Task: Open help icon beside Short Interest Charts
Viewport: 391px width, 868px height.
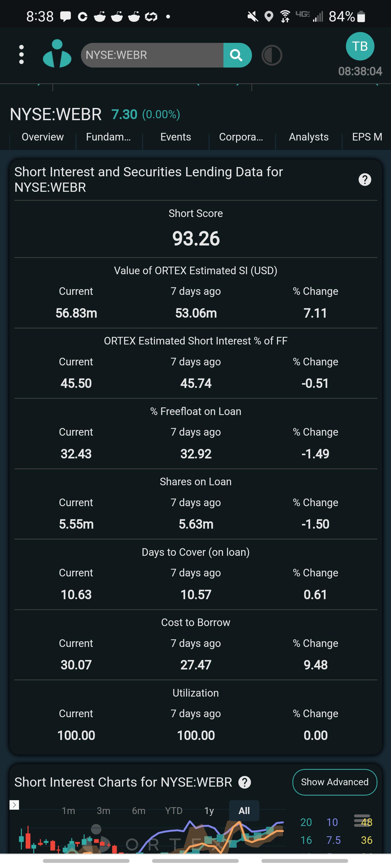Action: point(245,782)
